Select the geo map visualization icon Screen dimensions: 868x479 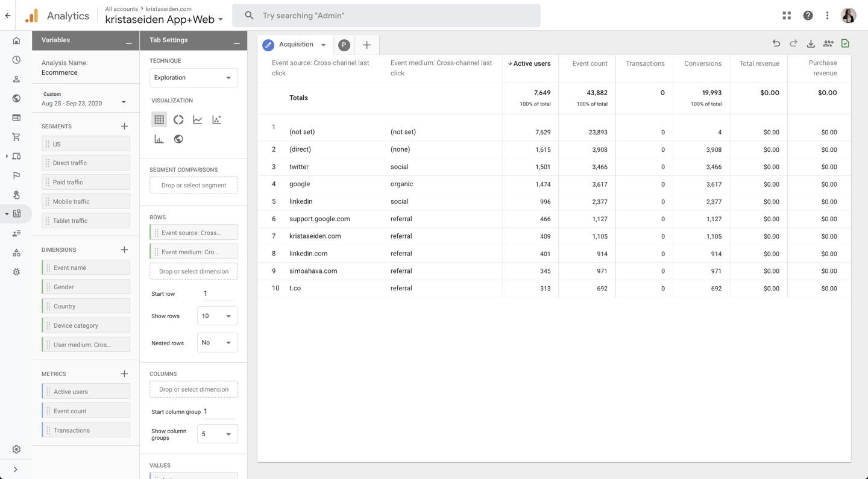(178, 139)
